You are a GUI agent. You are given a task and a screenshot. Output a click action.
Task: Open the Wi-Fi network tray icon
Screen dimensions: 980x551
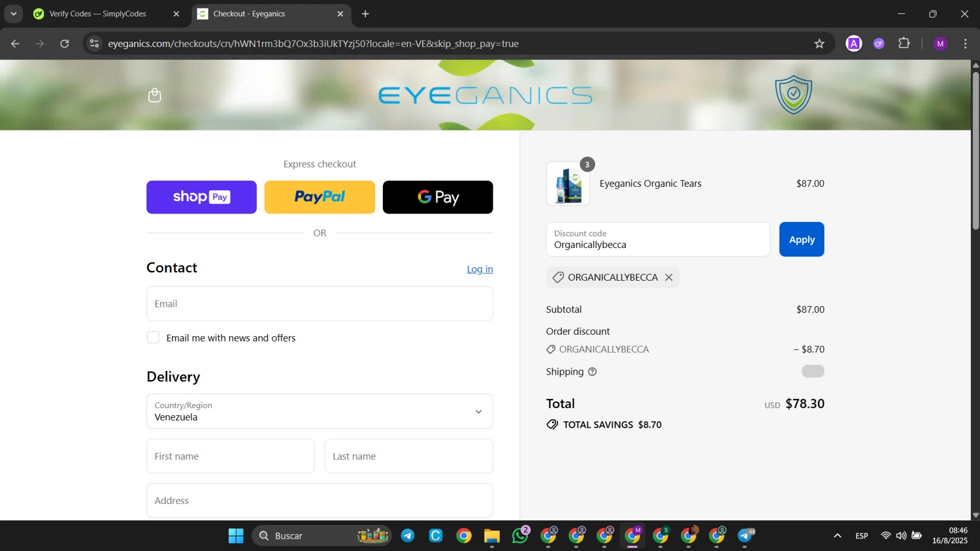tap(886, 536)
